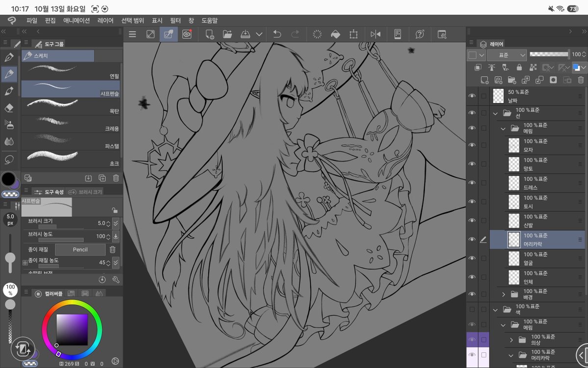Click the layer opacity slider
Screen dimensions: 588x368
(x=549, y=54)
